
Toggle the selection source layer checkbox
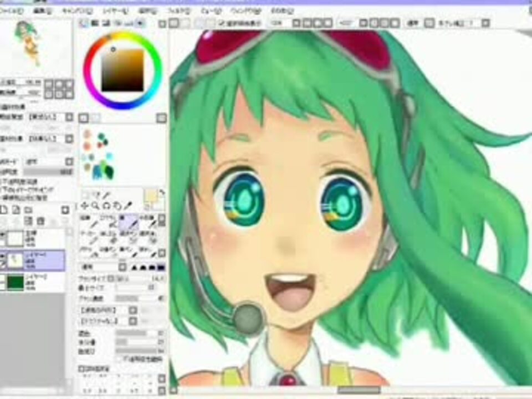pyautogui.click(x=1, y=197)
